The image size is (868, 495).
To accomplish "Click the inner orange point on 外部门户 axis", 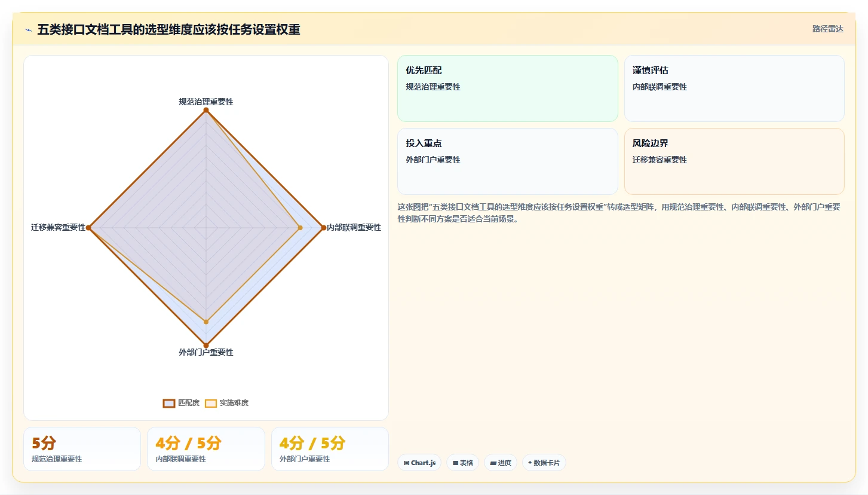I will click(x=206, y=322).
